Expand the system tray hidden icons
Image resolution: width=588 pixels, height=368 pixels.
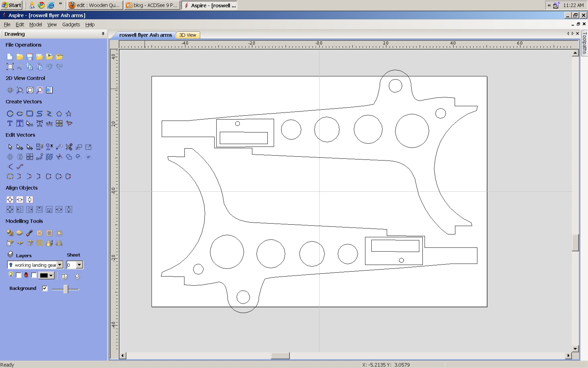click(x=549, y=5)
